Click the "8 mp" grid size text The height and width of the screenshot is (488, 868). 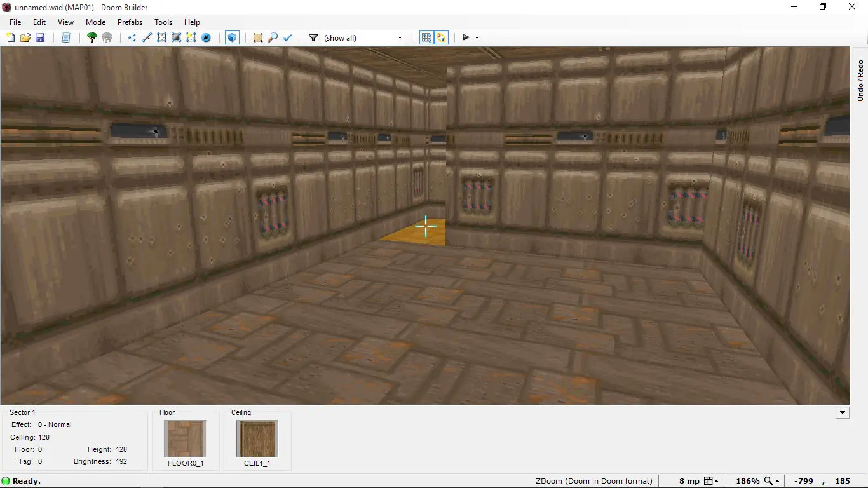point(689,481)
